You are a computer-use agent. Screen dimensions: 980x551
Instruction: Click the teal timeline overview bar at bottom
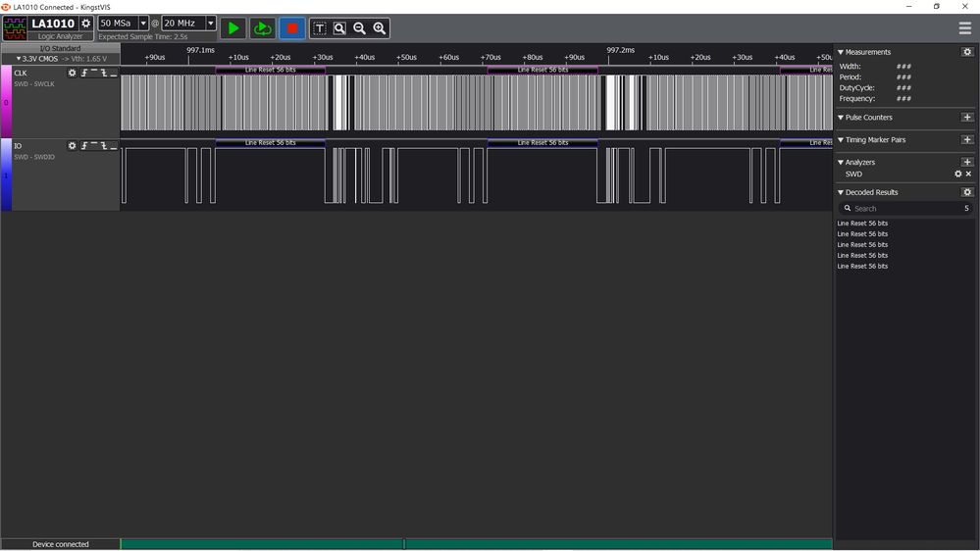click(476, 544)
